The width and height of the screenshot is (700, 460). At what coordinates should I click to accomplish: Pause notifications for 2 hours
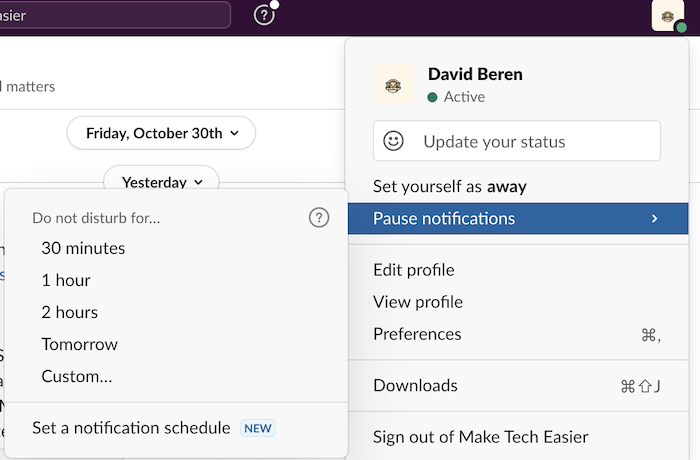(176, 312)
